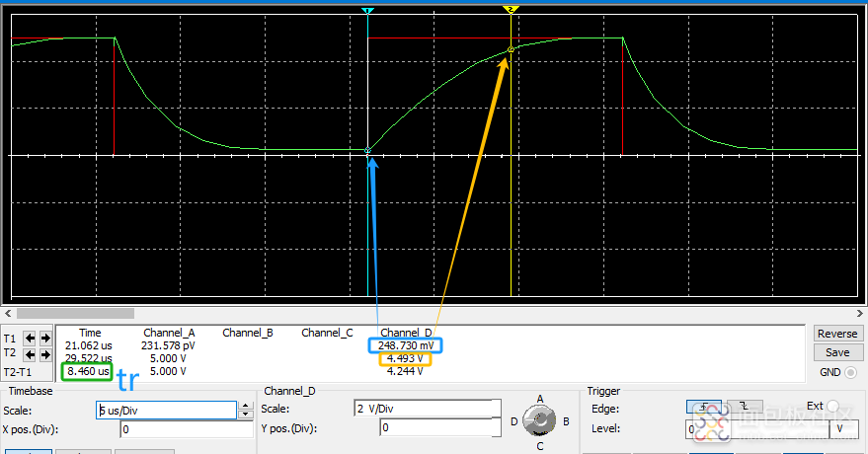Click the Y pos.(Div) field
Viewport: 868px width, 454px height.
click(440, 427)
